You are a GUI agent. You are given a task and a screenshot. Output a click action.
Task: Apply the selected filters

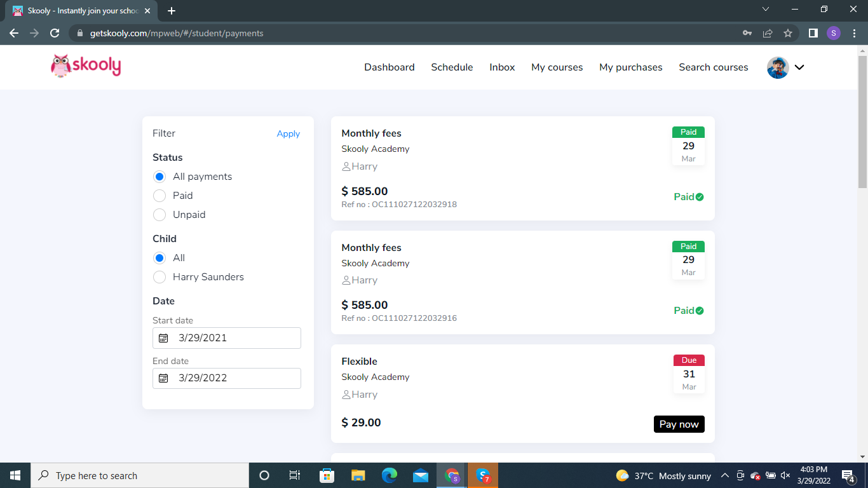point(288,133)
